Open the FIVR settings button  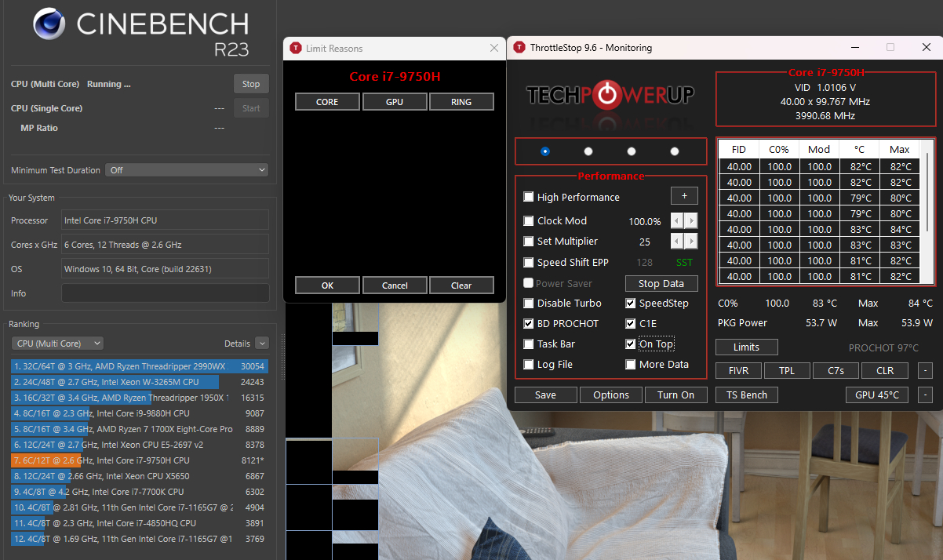(738, 371)
